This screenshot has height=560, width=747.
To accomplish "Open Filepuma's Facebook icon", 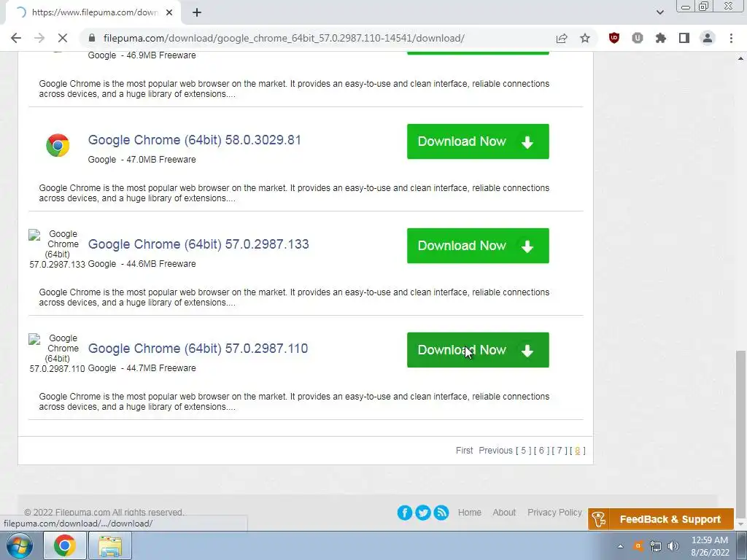I will [x=404, y=513].
